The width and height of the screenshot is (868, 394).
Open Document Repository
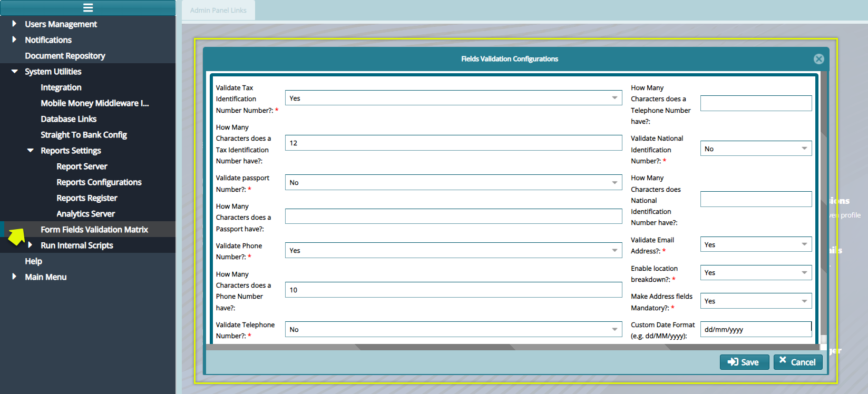65,56
